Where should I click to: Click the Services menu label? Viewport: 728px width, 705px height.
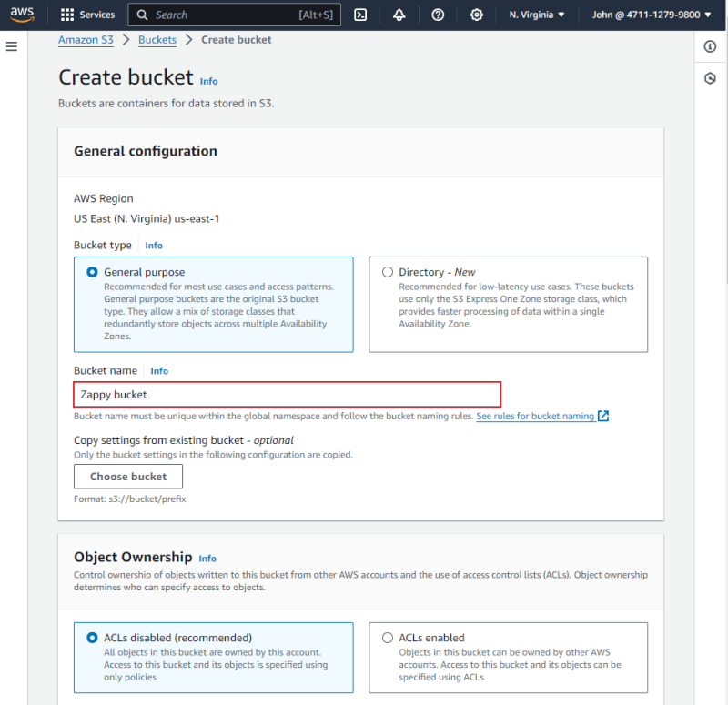click(97, 15)
